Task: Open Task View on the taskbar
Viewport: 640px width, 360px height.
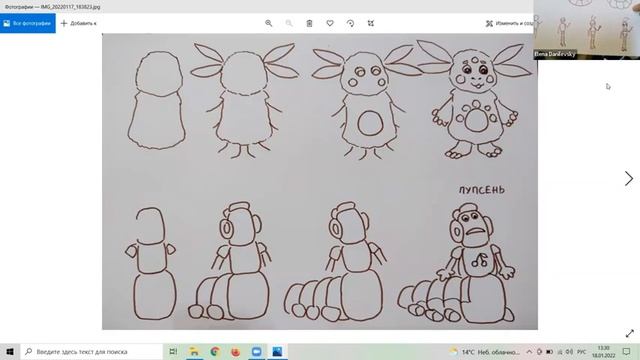Action: pos(173,351)
